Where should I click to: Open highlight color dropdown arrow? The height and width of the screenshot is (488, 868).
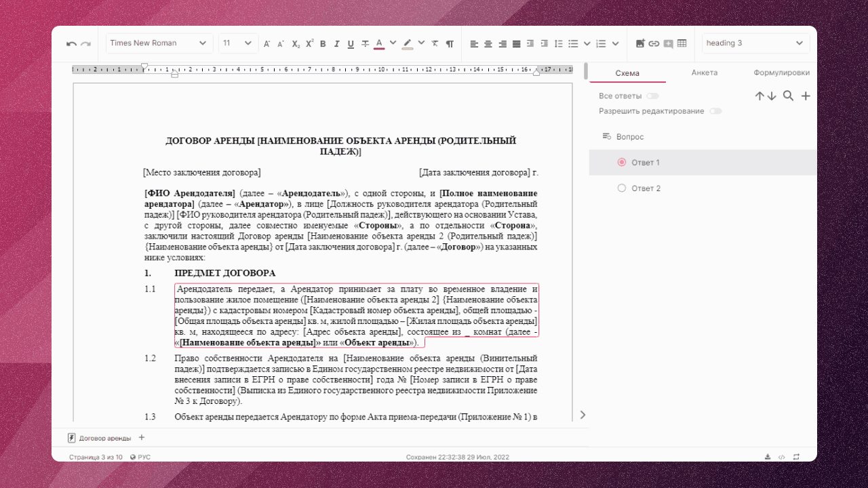(421, 43)
